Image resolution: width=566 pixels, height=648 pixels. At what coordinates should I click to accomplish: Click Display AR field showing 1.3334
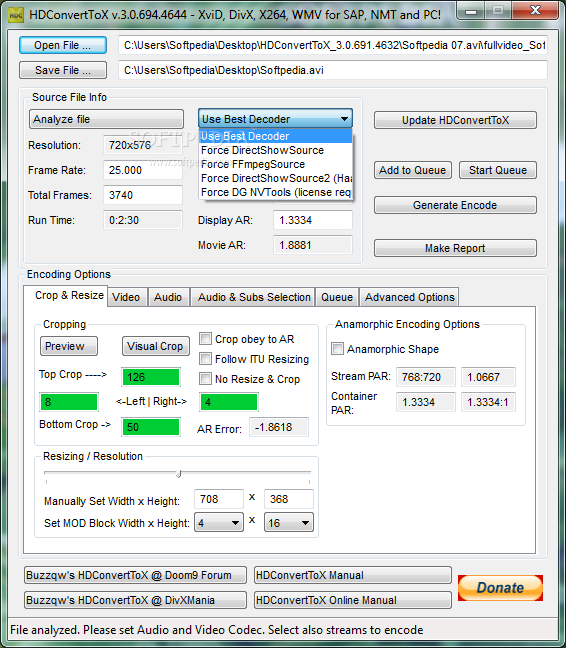313,220
